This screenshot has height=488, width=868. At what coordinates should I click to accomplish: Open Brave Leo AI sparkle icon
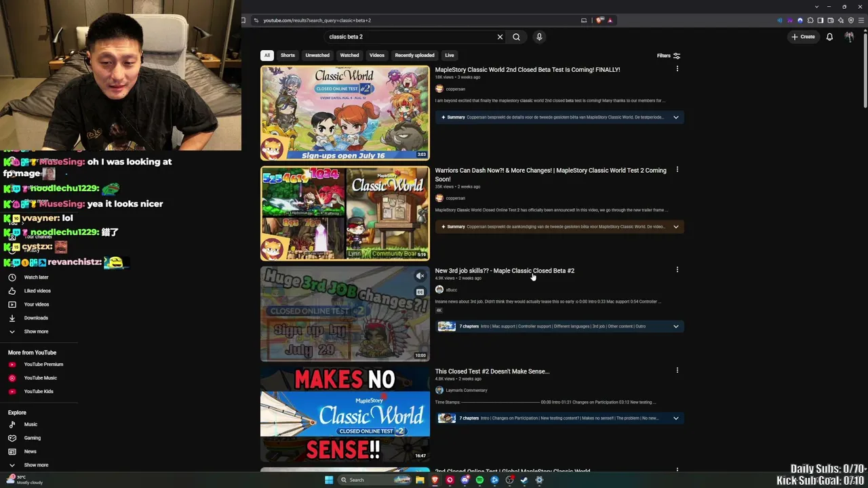click(x=840, y=20)
